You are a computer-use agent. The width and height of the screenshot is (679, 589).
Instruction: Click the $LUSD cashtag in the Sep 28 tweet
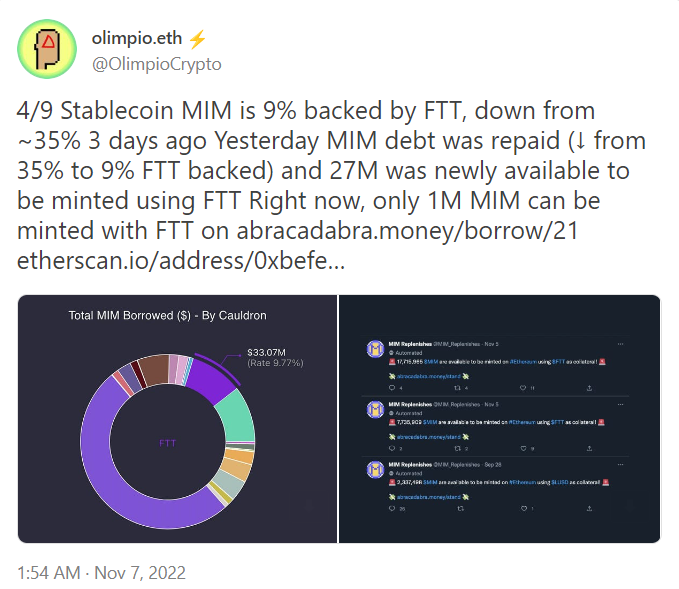559,482
